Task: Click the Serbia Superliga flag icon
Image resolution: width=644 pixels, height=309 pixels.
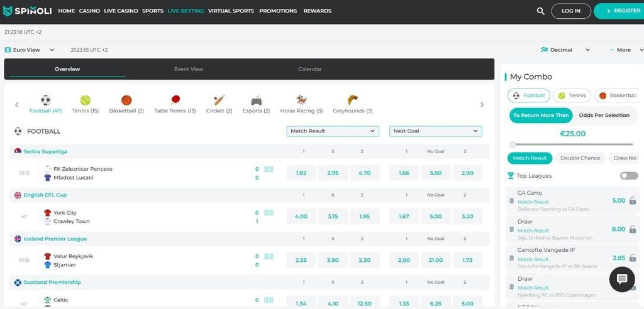Action: [18, 151]
